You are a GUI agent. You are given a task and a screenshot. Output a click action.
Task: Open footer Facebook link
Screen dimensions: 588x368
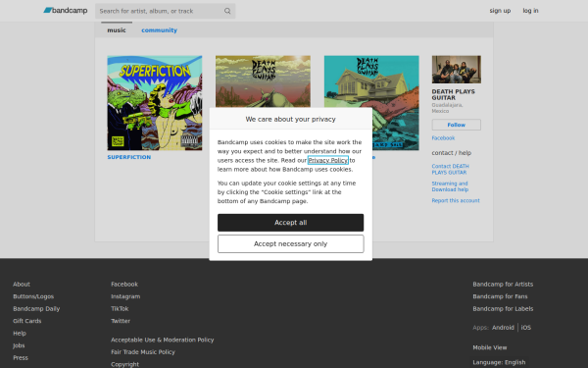tap(124, 284)
